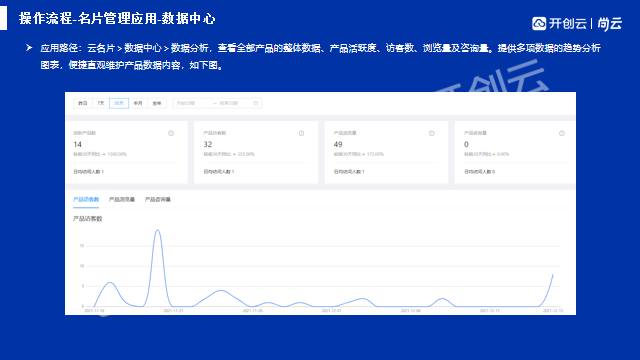The width and height of the screenshot is (640, 360).
Task: Click the 开创云 cloud logo icon
Action: pos(539,23)
